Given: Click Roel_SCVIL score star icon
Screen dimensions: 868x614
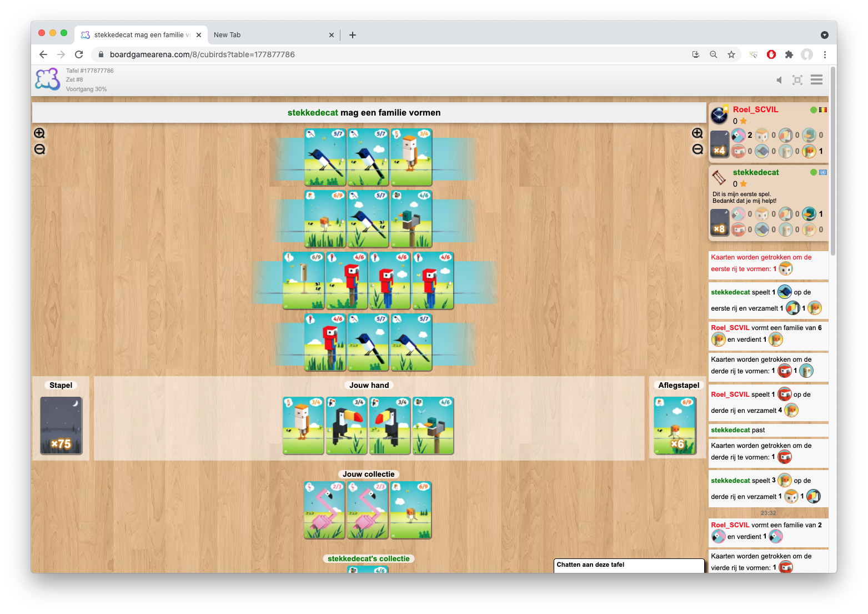Looking at the screenshot, I should coord(744,121).
